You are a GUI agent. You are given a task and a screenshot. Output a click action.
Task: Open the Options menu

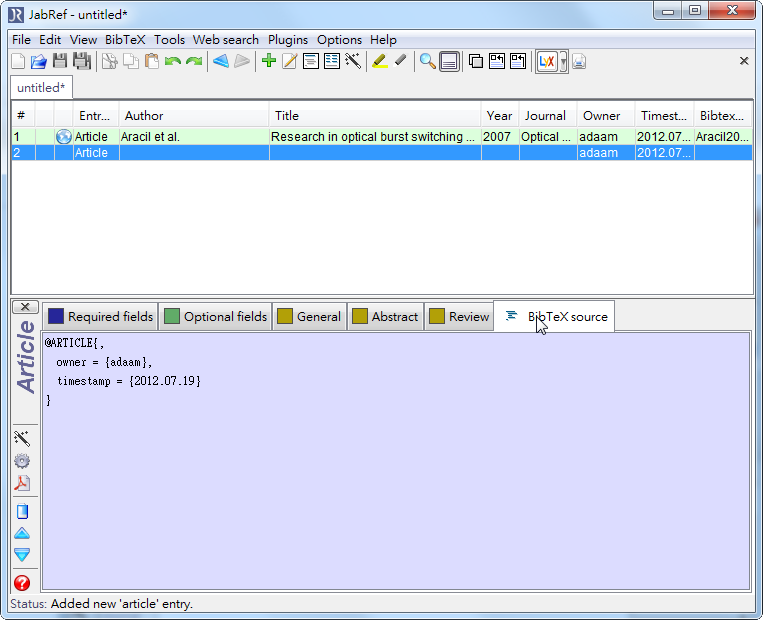340,39
